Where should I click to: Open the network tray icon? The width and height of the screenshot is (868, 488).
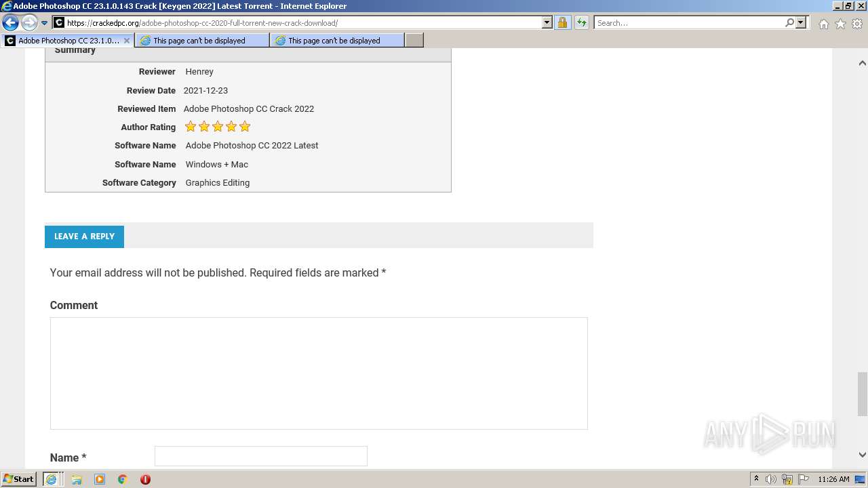click(787, 479)
